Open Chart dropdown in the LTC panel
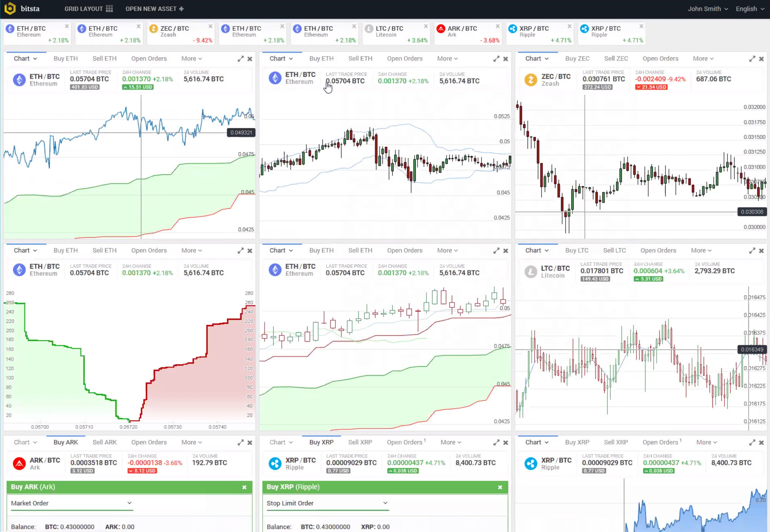This screenshot has height=532, width=770. [x=537, y=250]
